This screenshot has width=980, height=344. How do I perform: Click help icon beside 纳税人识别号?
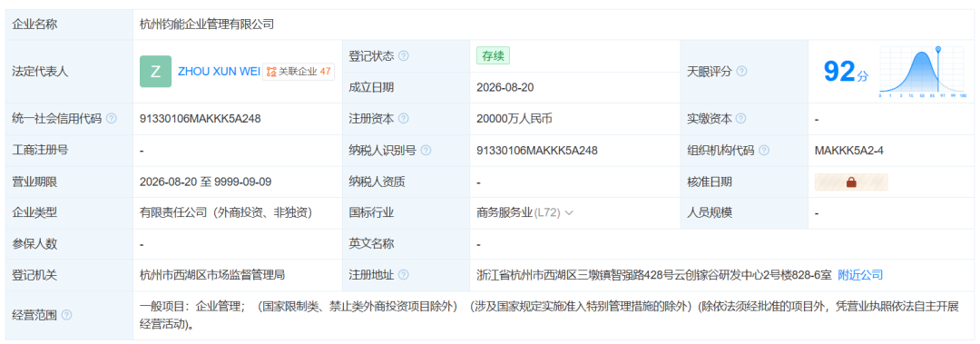click(426, 150)
